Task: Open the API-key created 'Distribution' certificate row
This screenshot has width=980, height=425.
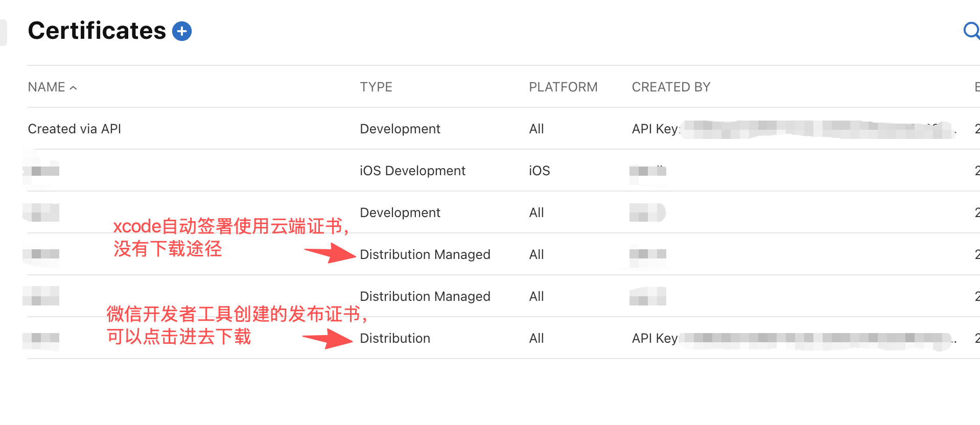Action: [x=504, y=338]
